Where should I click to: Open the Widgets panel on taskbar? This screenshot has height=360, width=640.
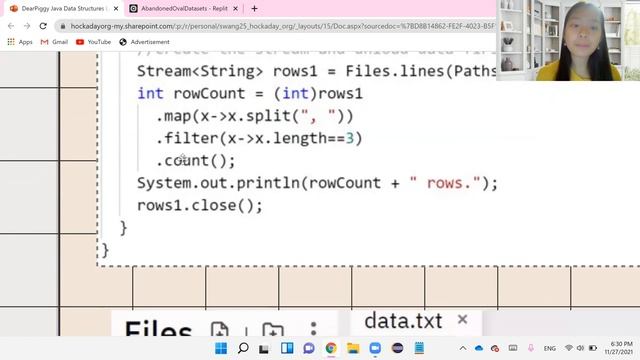click(x=287, y=348)
